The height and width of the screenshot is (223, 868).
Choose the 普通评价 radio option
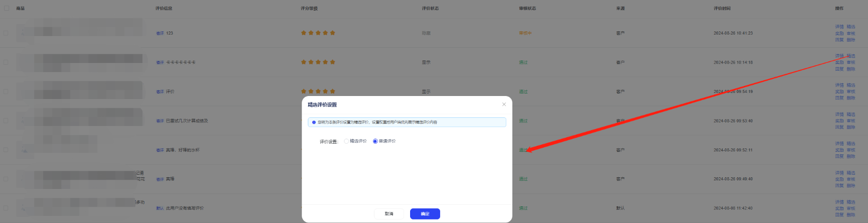pyautogui.click(x=375, y=141)
